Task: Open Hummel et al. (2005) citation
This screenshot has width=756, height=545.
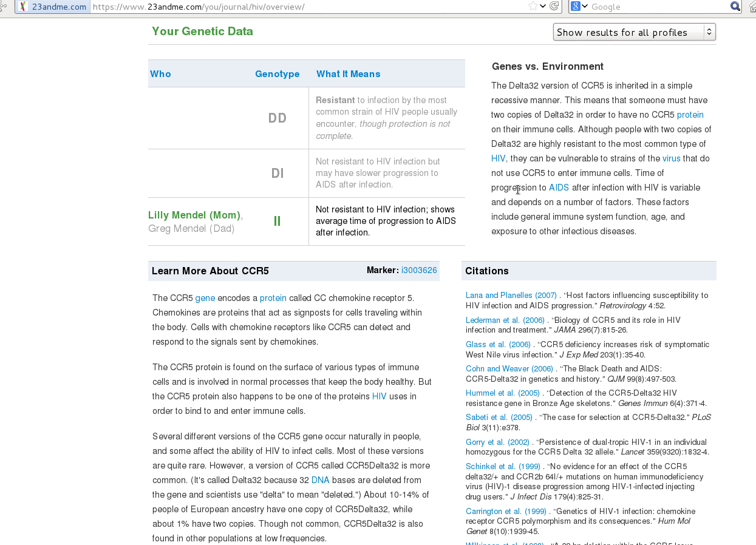Action: click(x=503, y=393)
